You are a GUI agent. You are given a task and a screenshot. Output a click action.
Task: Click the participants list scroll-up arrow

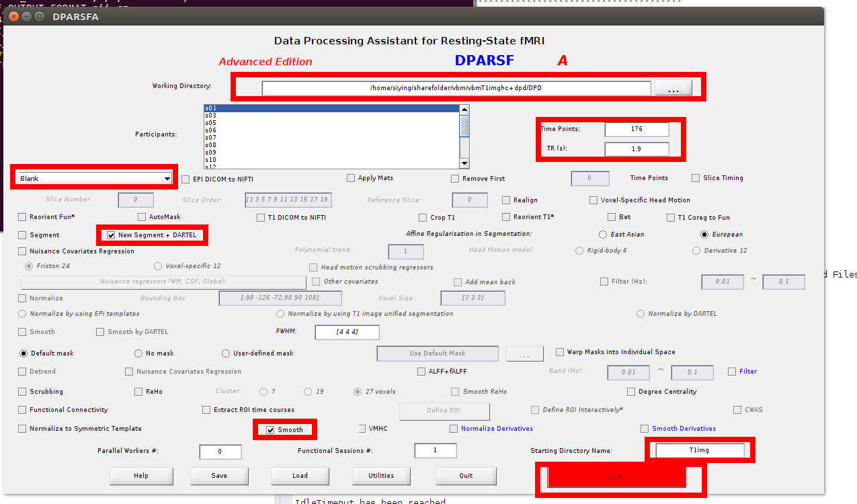[464, 109]
